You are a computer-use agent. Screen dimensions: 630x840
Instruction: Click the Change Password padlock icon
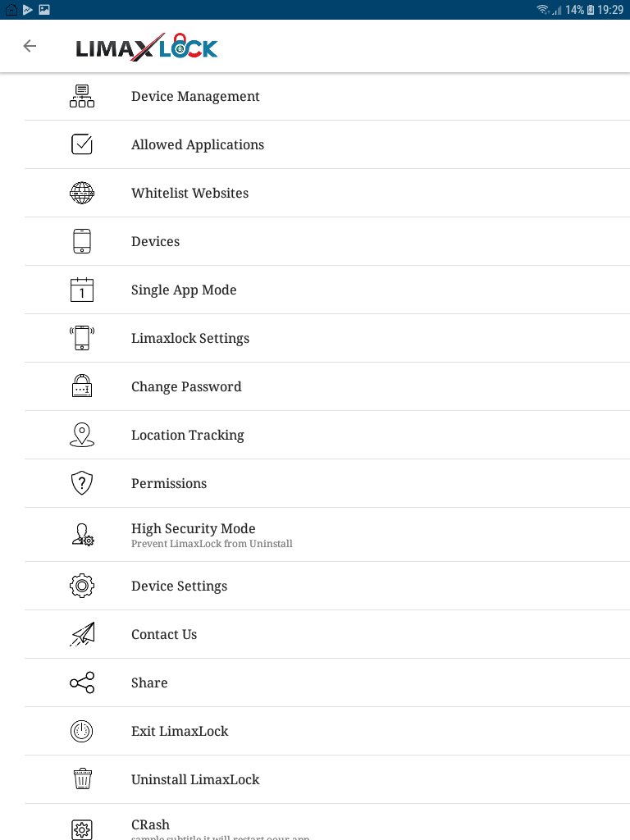coord(82,386)
